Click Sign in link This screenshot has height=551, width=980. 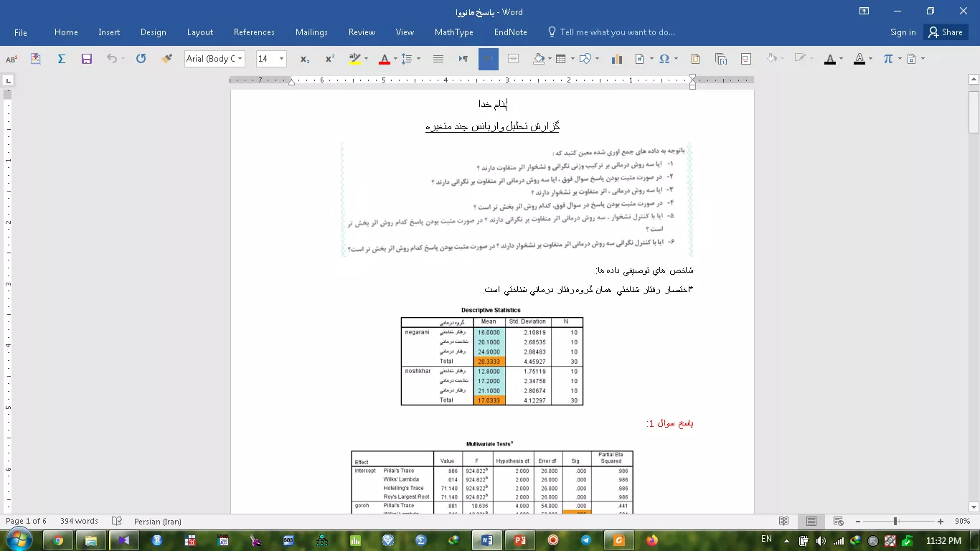903,32
